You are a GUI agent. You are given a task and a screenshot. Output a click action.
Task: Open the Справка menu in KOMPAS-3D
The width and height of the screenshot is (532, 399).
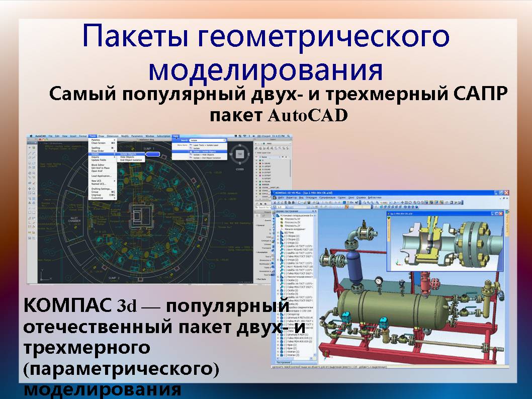[362, 198]
